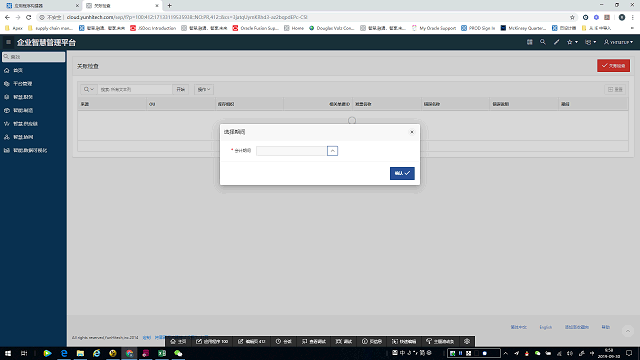Open the report search column selector dropdown

[x=89, y=89]
